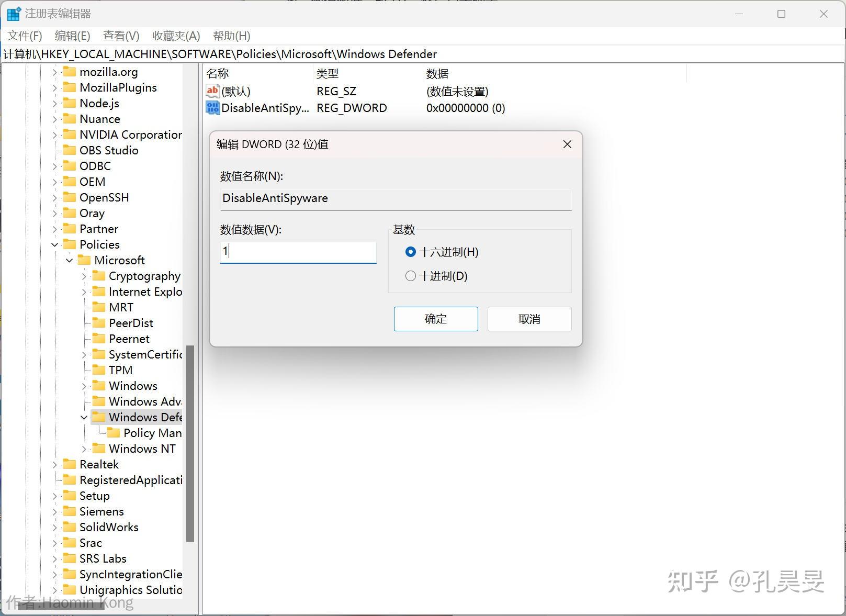Click the Registry Editor title bar icon
This screenshot has height=616, width=846.
coord(13,14)
